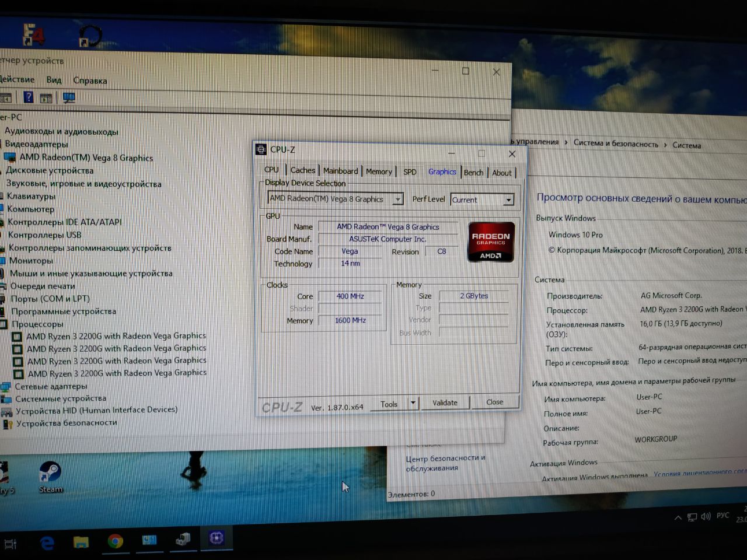The height and width of the screenshot is (560, 747).
Task: Open the Действие menu in Device Manager
Action: tap(16, 79)
